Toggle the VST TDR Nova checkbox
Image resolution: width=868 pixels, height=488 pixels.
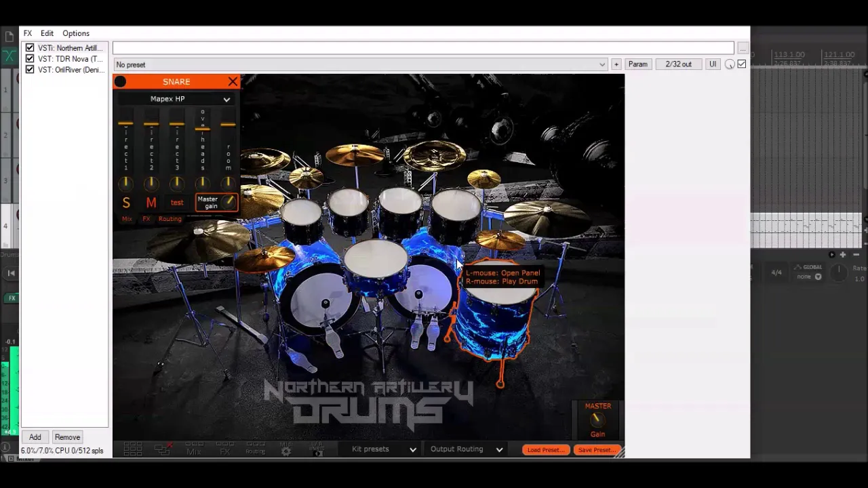pyautogui.click(x=30, y=59)
